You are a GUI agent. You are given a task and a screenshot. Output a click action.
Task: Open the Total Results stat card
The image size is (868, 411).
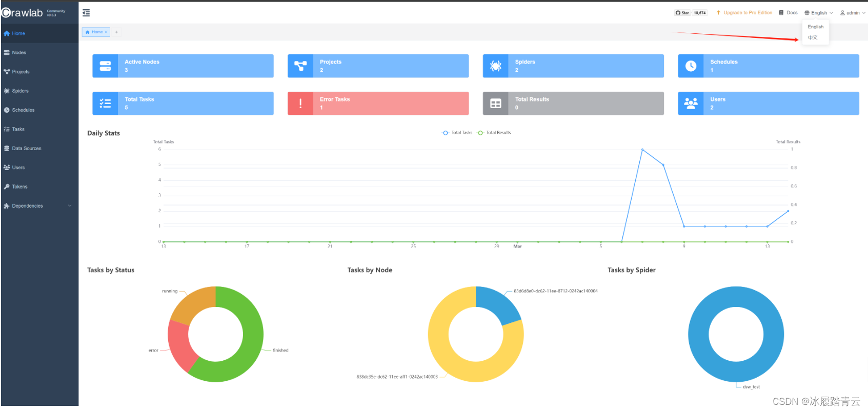click(x=573, y=104)
